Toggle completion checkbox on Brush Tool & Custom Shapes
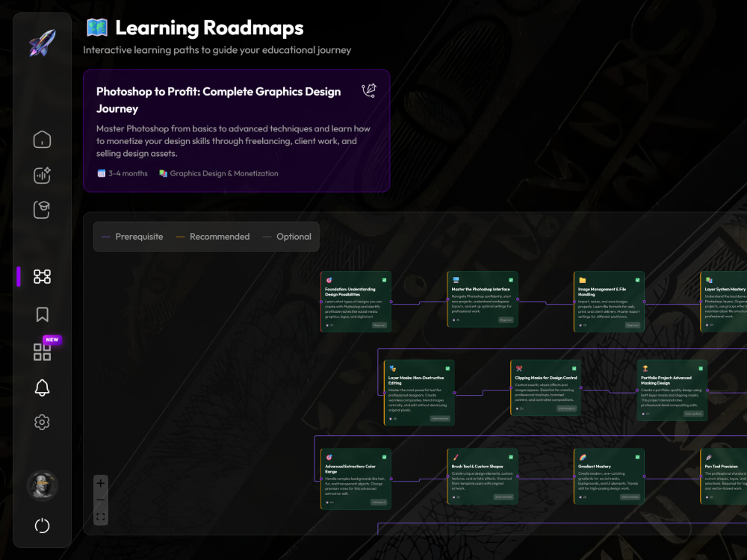 click(511, 457)
